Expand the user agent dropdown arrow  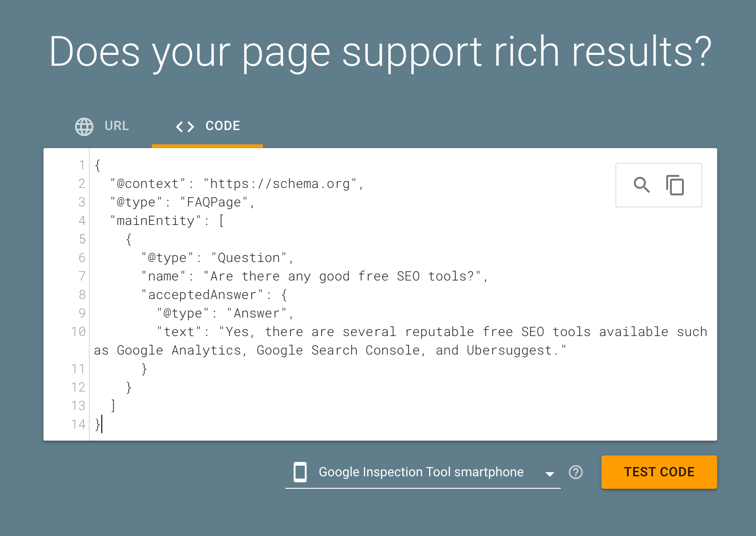point(550,474)
